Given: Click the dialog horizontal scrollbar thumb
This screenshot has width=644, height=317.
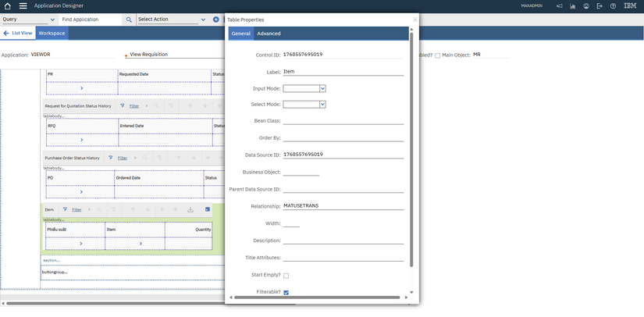Looking at the screenshot, I should coord(317,297).
